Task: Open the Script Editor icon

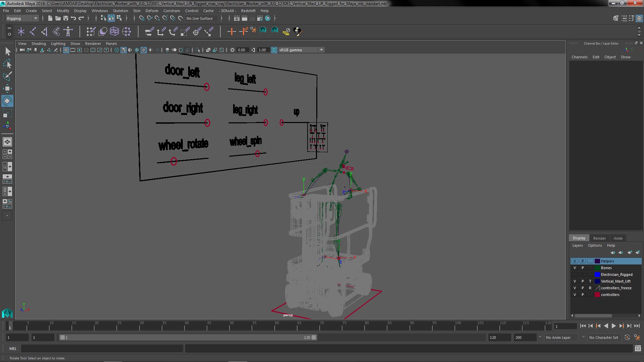Action: (x=638, y=349)
